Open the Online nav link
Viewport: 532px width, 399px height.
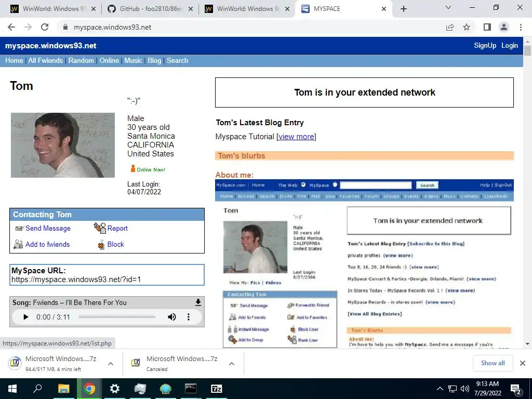(109, 60)
